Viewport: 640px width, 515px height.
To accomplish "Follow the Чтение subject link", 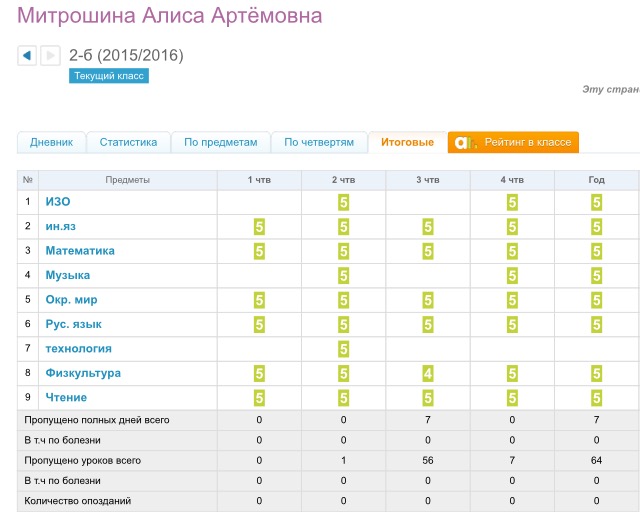I will tap(66, 398).
